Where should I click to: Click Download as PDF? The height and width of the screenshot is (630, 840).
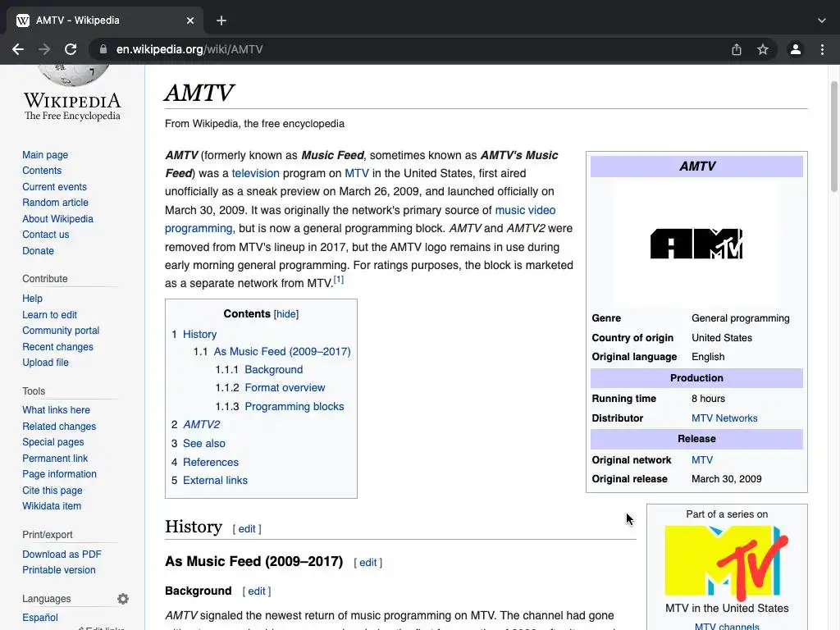62,555
